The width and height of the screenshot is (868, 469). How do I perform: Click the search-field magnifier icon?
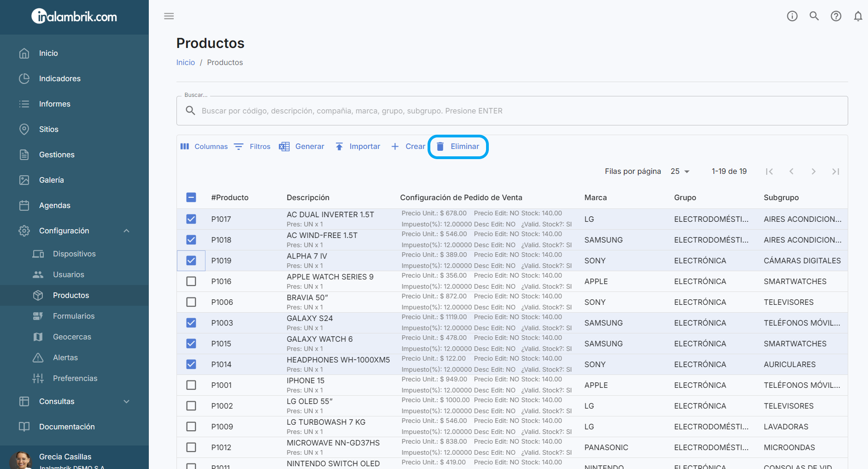pos(190,111)
